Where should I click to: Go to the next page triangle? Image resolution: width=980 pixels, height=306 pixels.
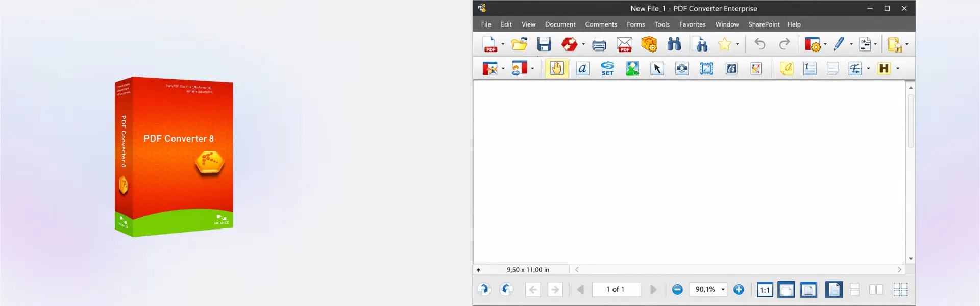tap(653, 290)
